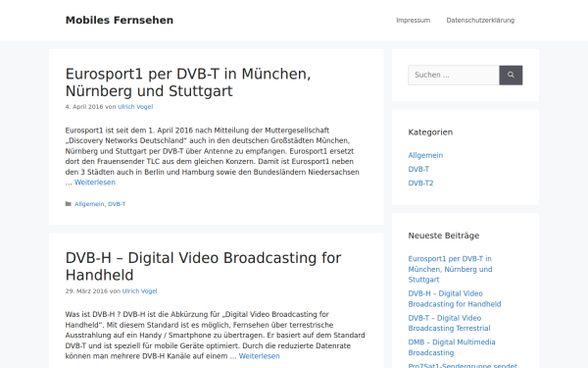
Task: Click Weiterlesen in the Eurosport1 excerpt
Action: point(95,183)
